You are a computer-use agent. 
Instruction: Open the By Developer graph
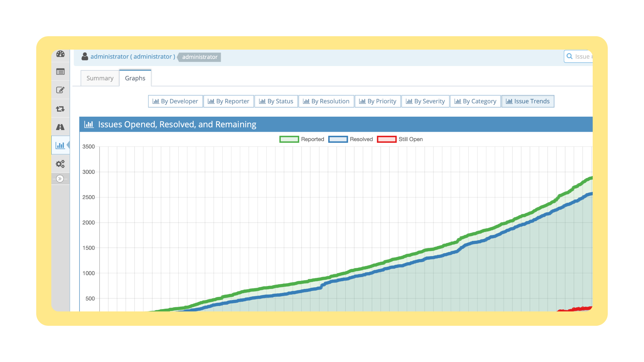[175, 101]
